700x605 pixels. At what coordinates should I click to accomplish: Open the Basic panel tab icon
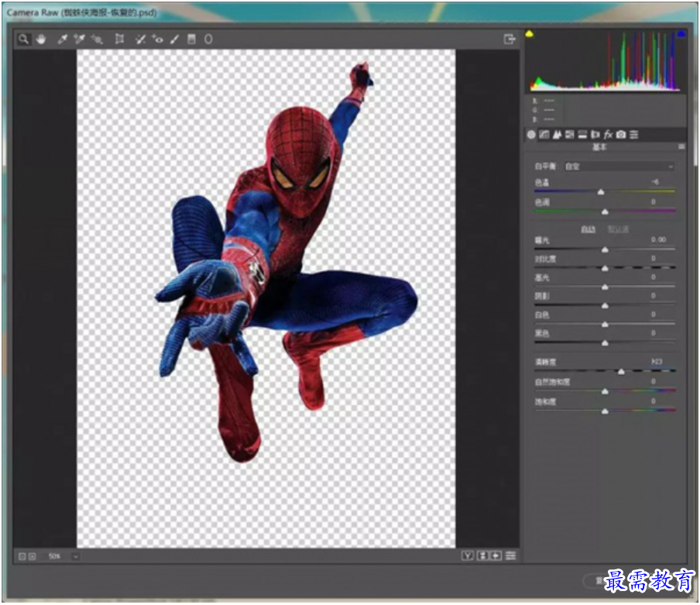tap(531, 134)
